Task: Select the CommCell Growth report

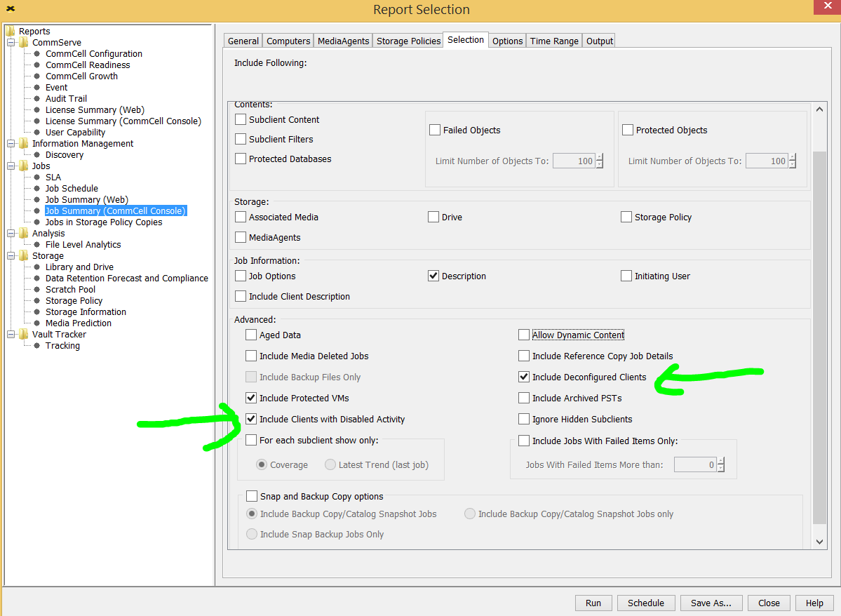Action: (x=81, y=76)
